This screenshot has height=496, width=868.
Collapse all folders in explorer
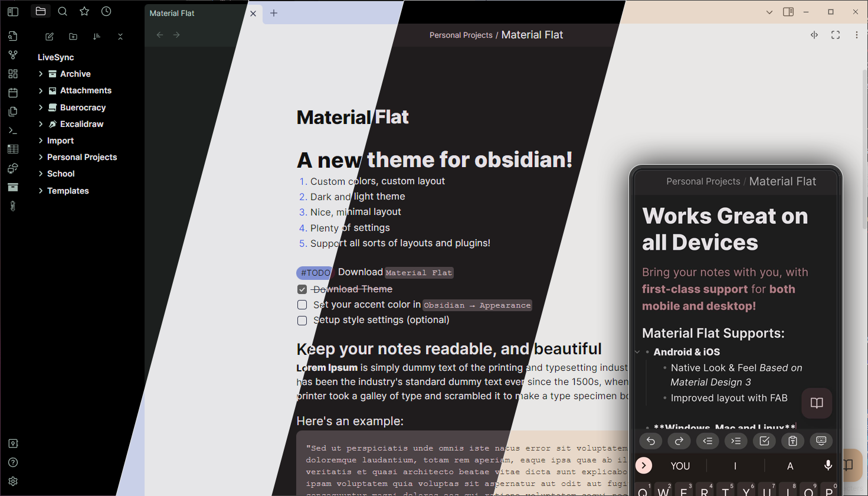[120, 37]
